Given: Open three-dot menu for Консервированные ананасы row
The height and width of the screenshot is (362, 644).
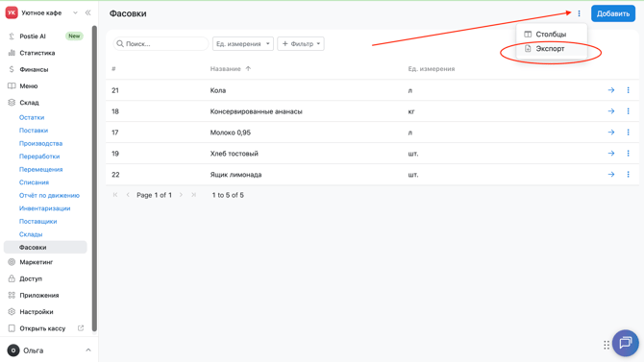Looking at the screenshot, I should [x=628, y=111].
